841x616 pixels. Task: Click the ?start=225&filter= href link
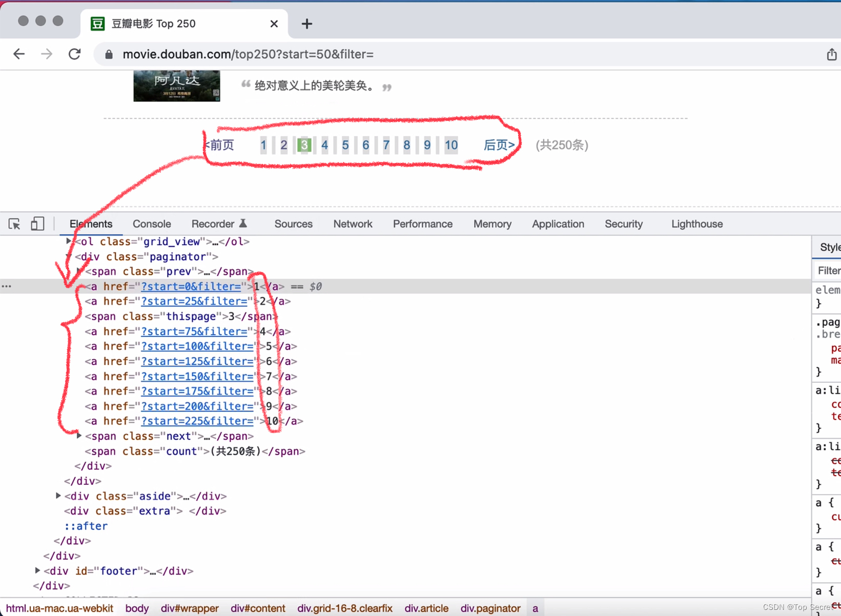(x=197, y=421)
